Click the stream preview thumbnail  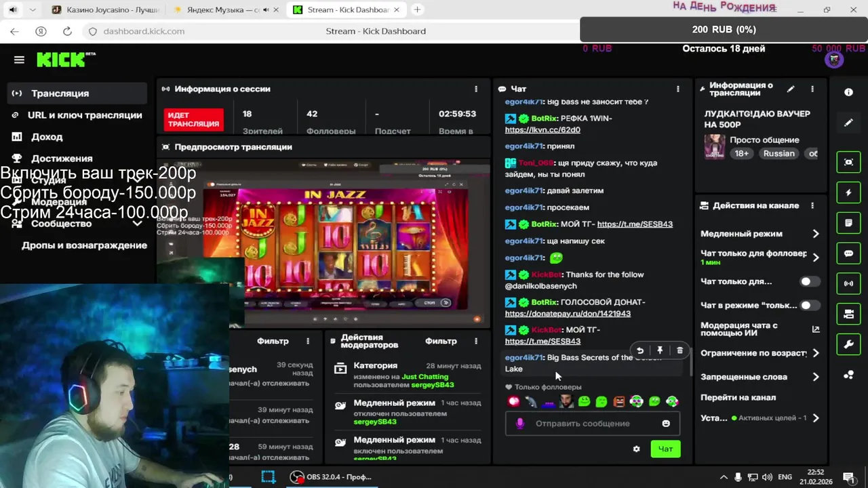[323, 244]
